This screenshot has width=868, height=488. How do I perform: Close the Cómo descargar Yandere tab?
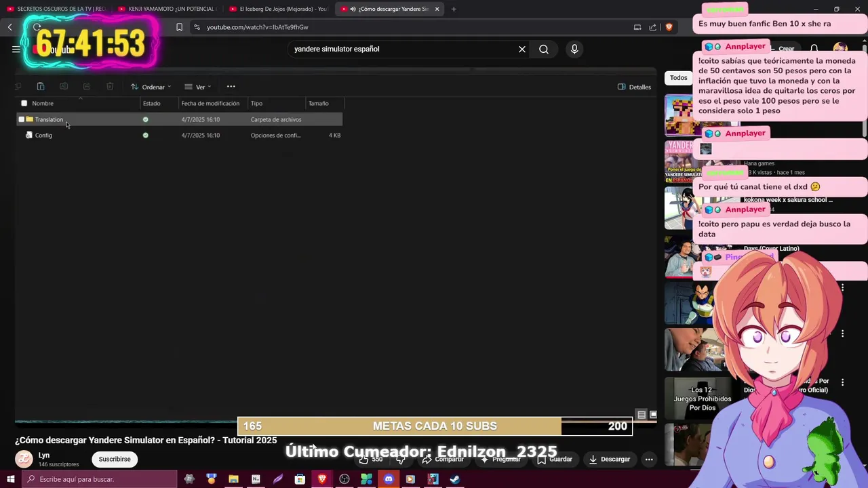(x=437, y=9)
